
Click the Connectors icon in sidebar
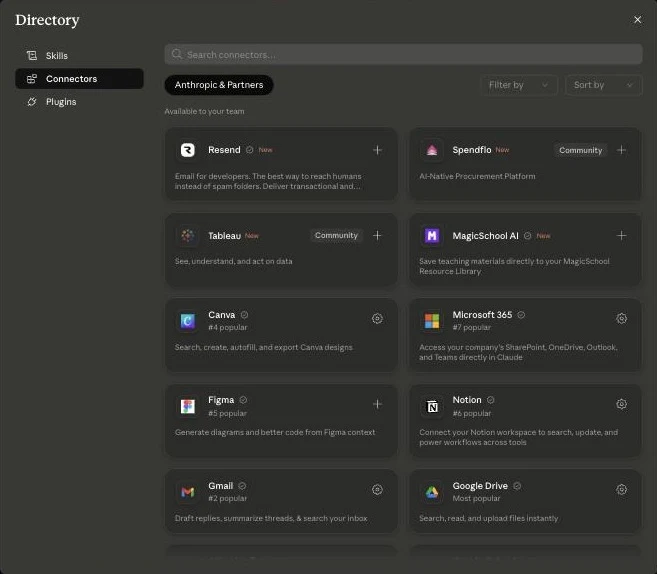(32, 79)
